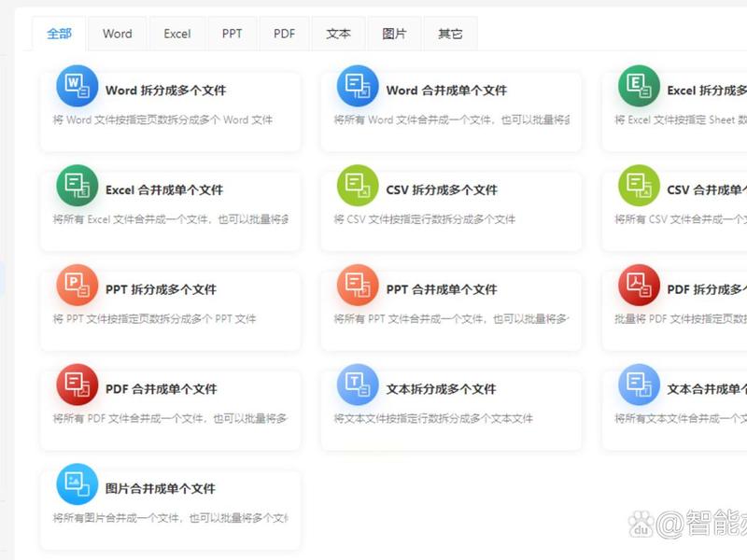The height and width of the screenshot is (560, 747).
Task: Click the PPT split orange P icon
Action: coord(78,286)
